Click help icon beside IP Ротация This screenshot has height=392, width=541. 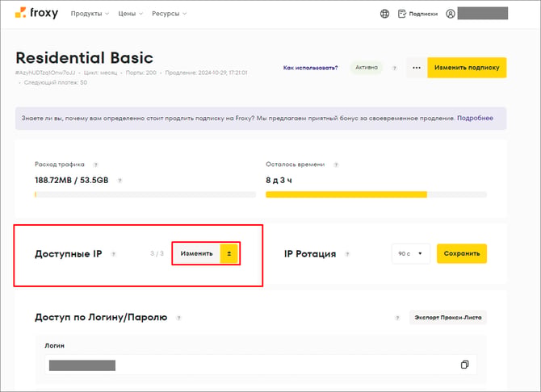(347, 254)
